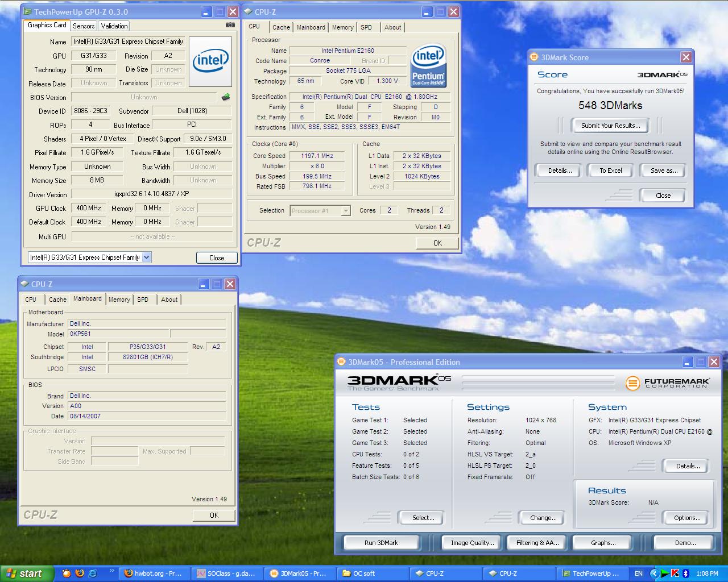Click the camera screenshot icon in GPU-Z
This screenshot has height=582, width=728.
click(x=230, y=25)
